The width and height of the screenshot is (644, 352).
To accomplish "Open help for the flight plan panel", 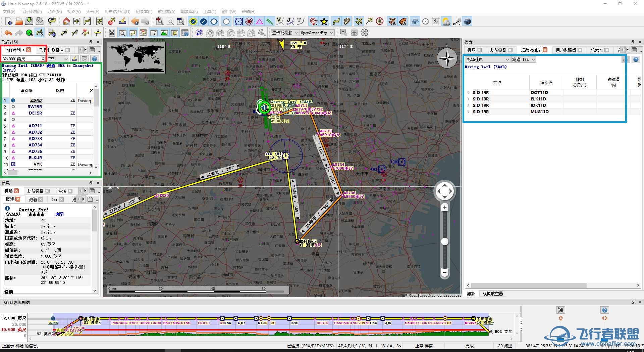I will pyautogui.click(x=95, y=59).
